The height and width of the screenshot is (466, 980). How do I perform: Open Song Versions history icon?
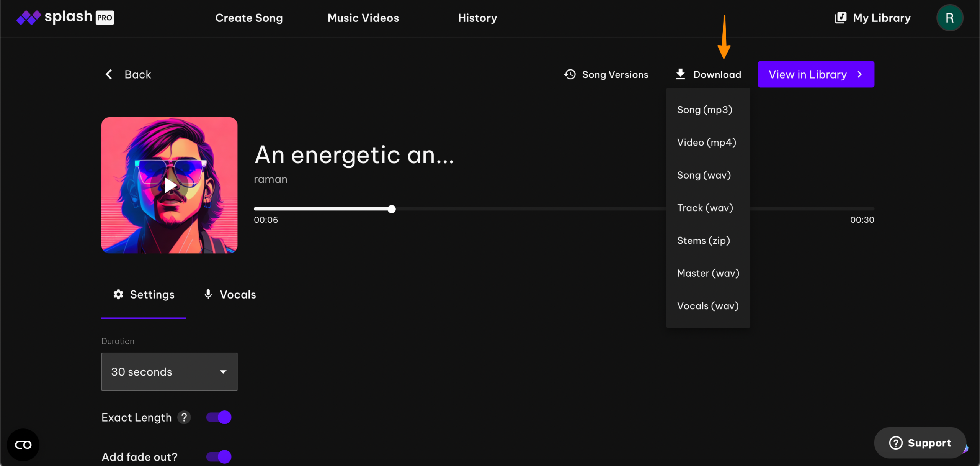coord(570,74)
